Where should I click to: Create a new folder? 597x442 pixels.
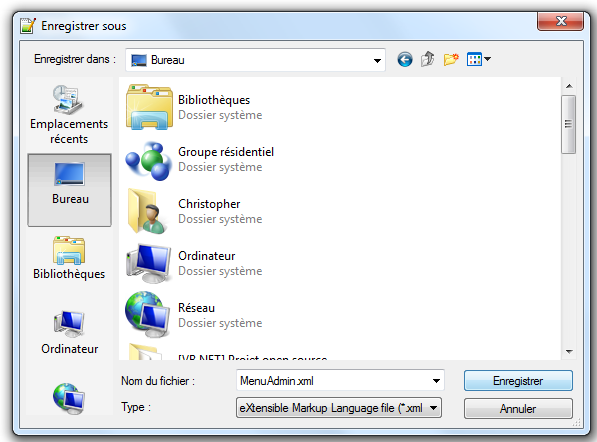coord(451,59)
